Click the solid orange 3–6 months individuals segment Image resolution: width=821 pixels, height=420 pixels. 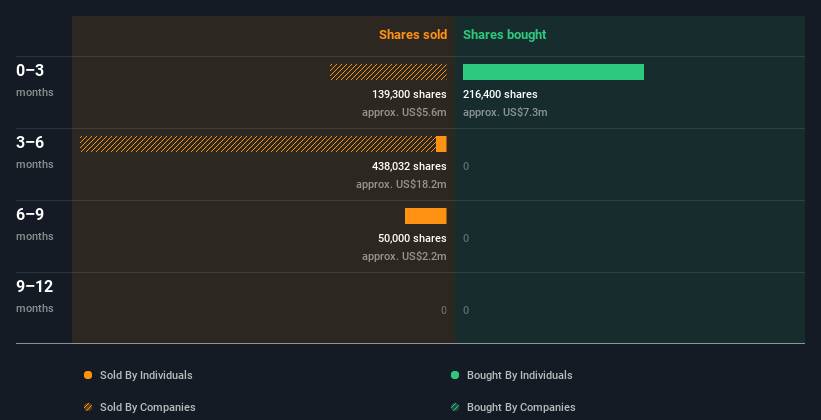click(441, 144)
